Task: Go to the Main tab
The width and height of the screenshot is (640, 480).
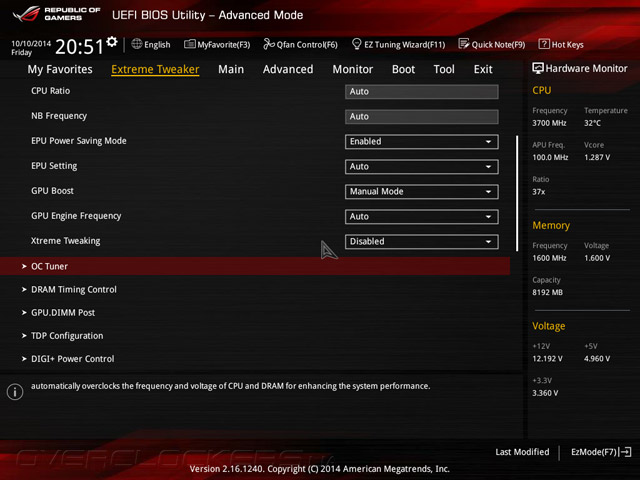Action: point(231,69)
